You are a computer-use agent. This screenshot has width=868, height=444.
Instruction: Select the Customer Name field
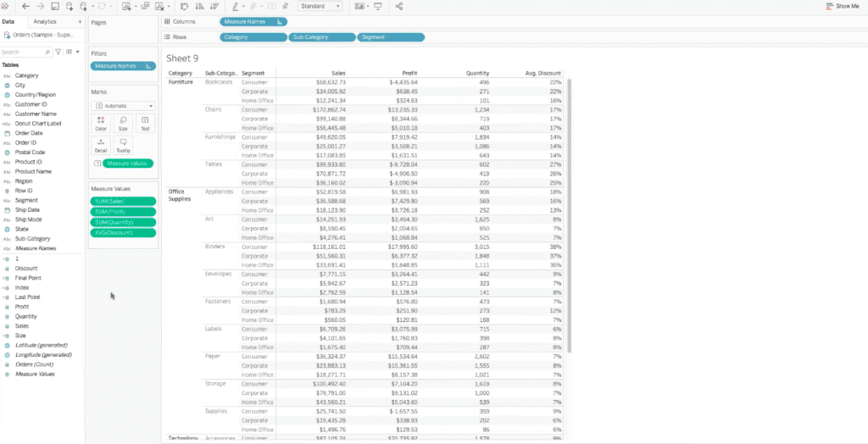click(x=33, y=114)
